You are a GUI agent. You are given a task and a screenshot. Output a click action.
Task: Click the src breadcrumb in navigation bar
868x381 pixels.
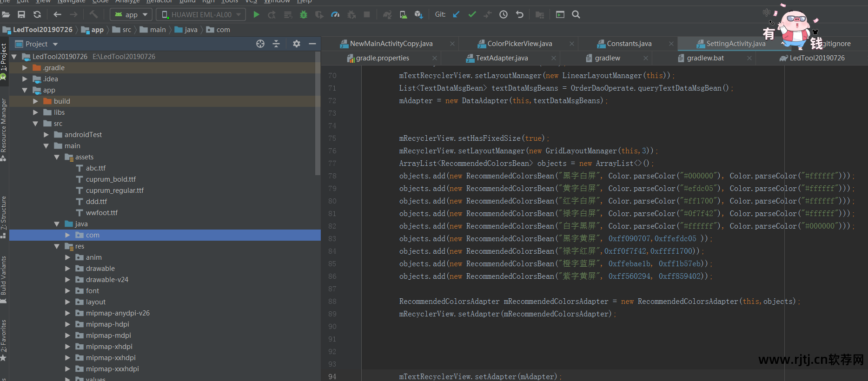[x=122, y=30]
